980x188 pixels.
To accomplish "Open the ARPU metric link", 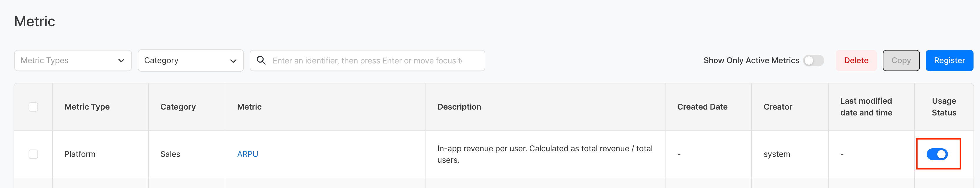I will coord(247,154).
